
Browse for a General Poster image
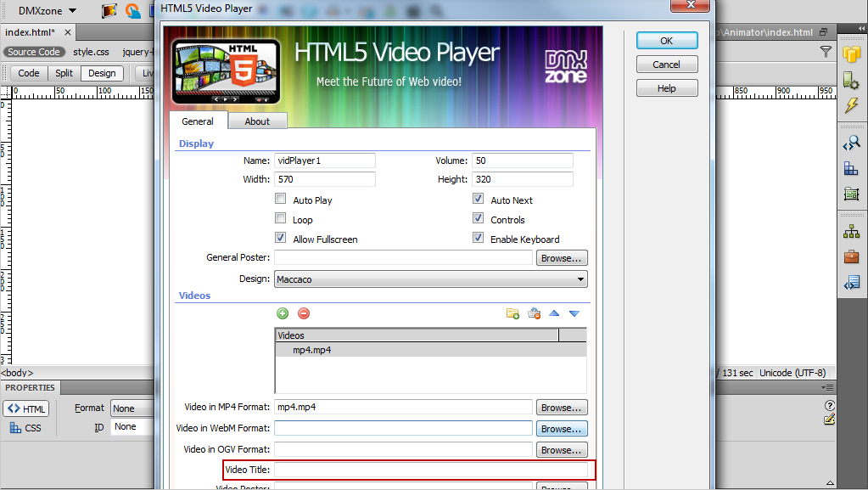coord(562,258)
